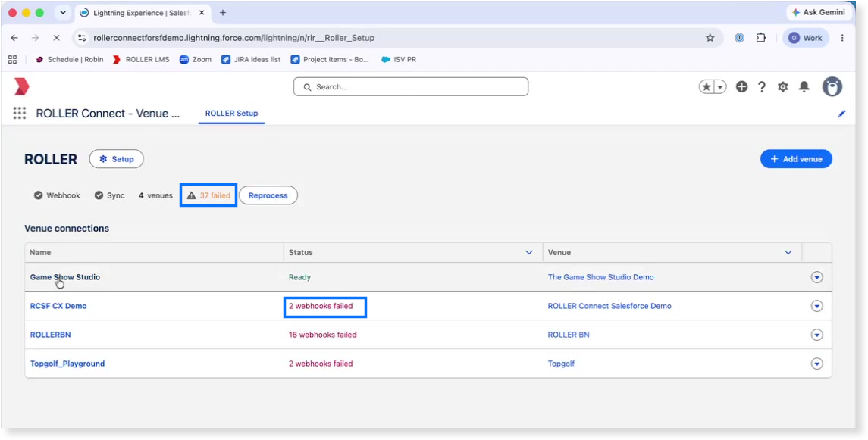Click the 4 venues count
868x440 pixels.
coord(155,195)
